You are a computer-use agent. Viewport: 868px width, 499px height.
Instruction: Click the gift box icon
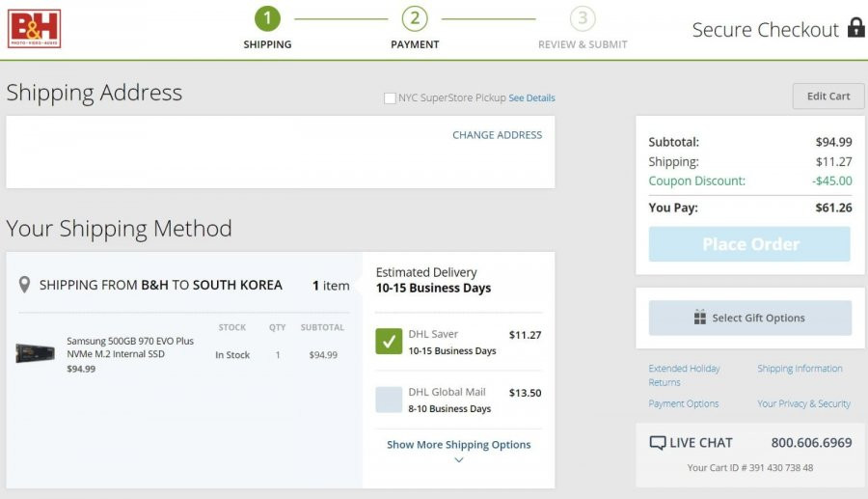(x=700, y=318)
